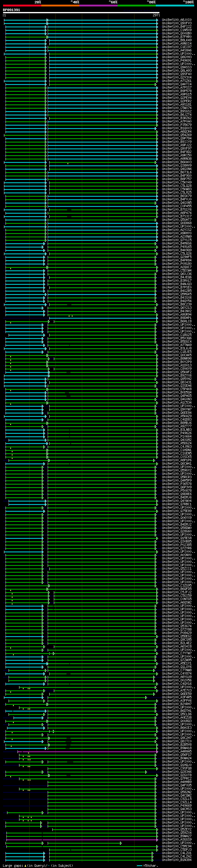Click the end position label 297
Viewport: 197px width, 868px height.
point(155,15)
